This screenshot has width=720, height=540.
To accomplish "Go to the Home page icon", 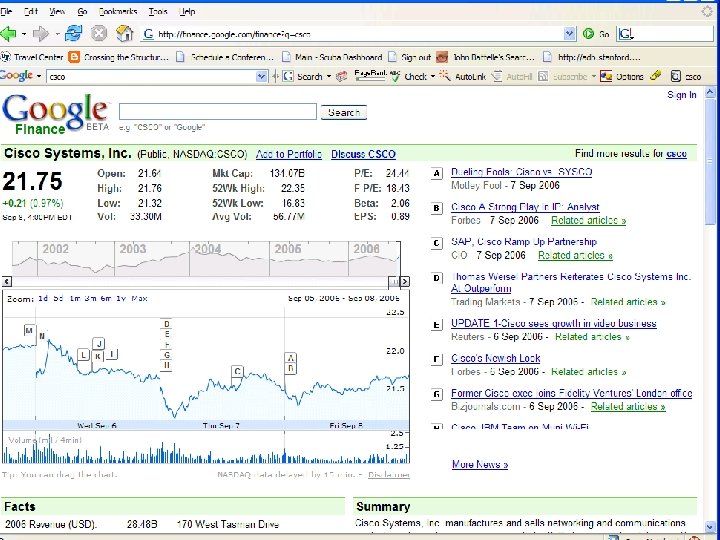I will pos(124,34).
